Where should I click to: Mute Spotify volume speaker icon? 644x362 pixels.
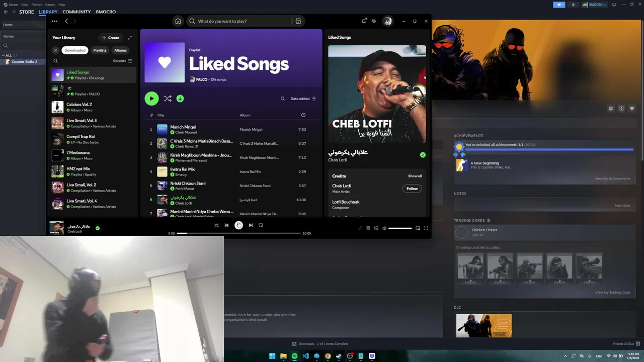click(x=384, y=228)
